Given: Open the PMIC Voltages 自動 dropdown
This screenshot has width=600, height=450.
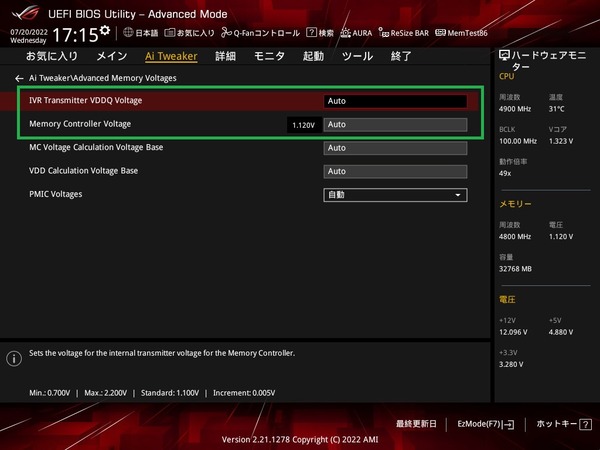Looking at the screenshot, I should click(x=395, y=195).
